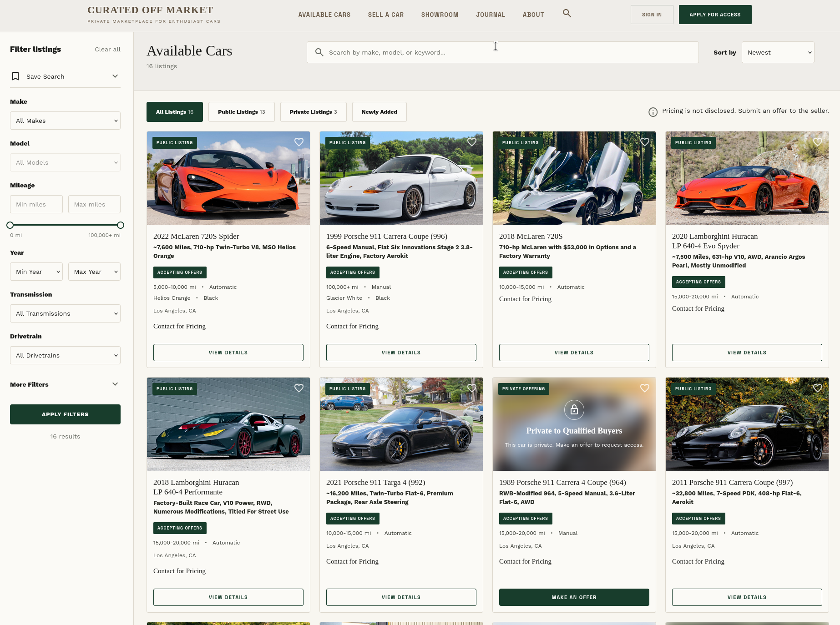Click 2011 Porsche 911 Carrera Coupe (997) title
The width and height of the screenshot is (840, 625).
(732, 482)
